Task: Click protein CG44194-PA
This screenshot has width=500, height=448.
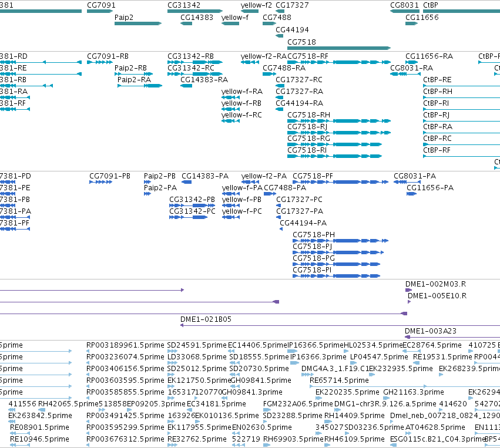Action: tap(281, 229)
